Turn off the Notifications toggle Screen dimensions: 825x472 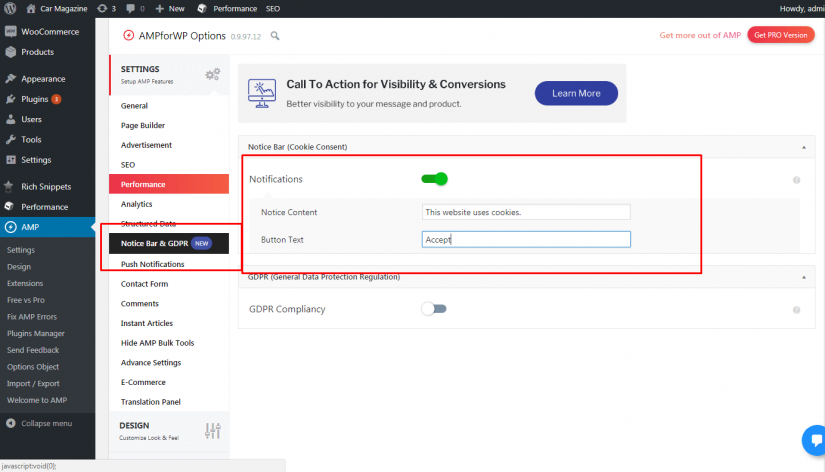coord(435,179)
